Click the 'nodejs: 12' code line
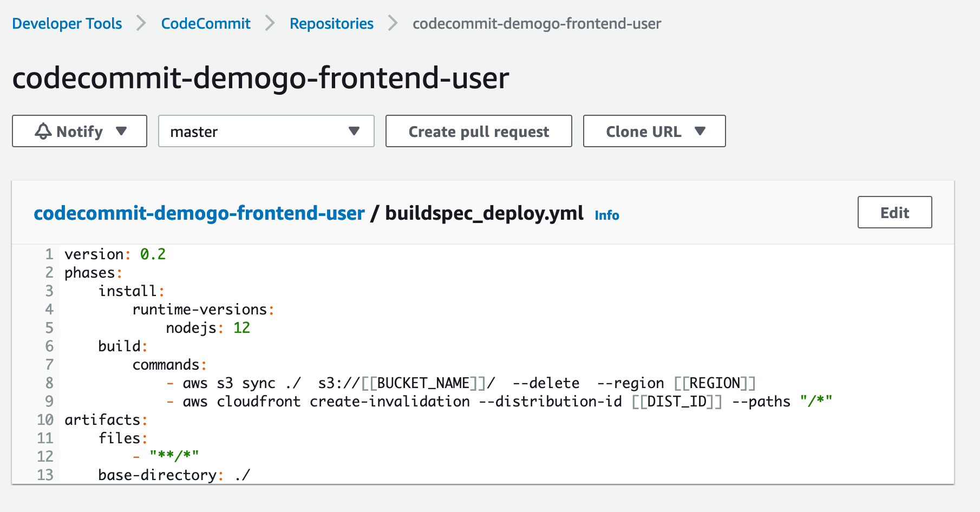This screenshot has height=512, width=980. (208, 327)
